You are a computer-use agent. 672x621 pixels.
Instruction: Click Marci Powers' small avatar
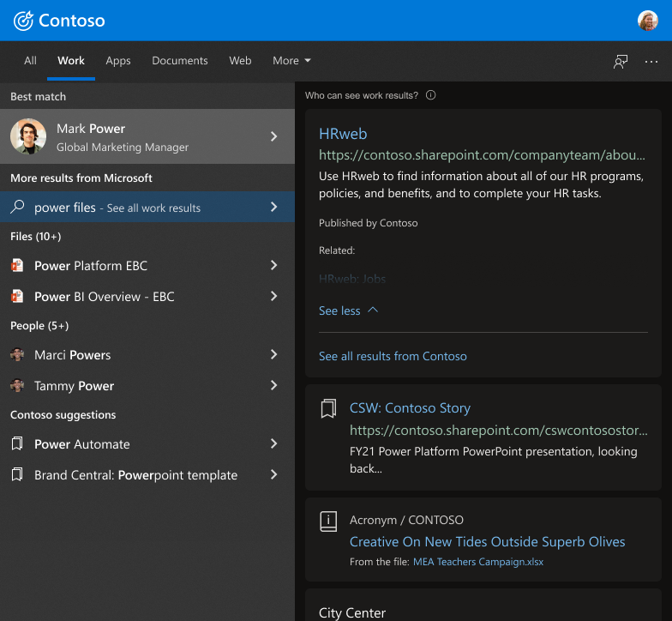(17, 355)
